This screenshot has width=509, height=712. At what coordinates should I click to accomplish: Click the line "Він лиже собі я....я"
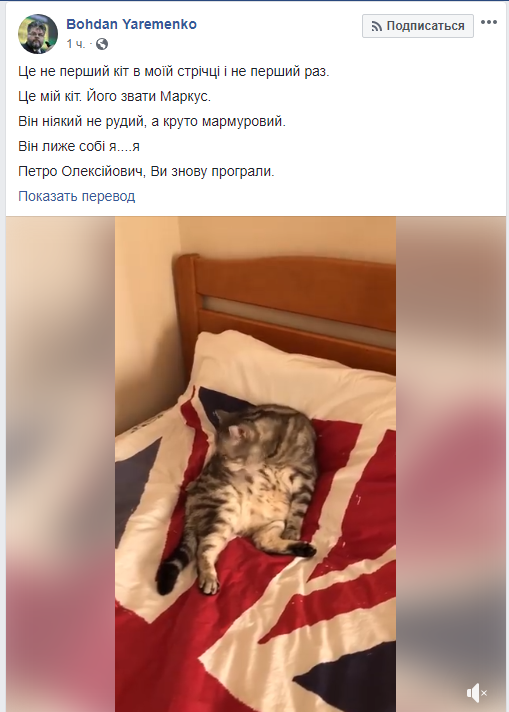coord(79,146)
